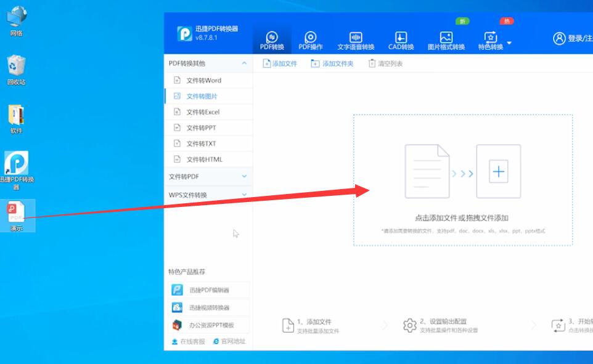
Task: Click the 文件转Word document icon
Action: pyautogui.click(x=177, y=80)
